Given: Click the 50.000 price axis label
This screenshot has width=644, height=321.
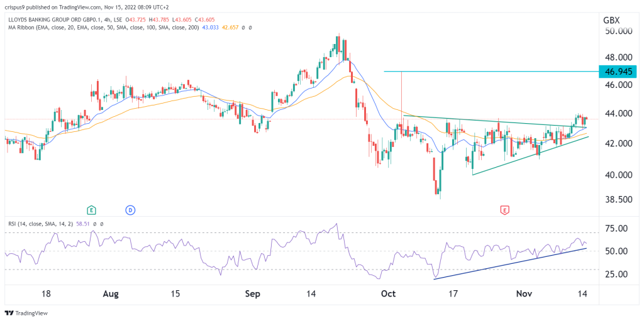Looking at the screenshot, I should click(618, 31).
